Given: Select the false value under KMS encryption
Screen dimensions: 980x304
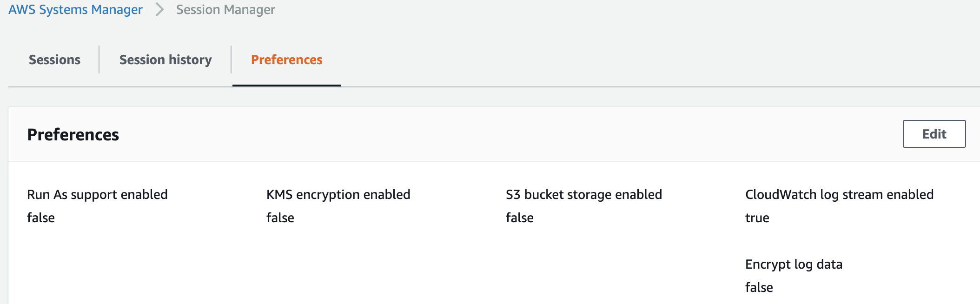Looking at the screenshot, I should 280,218.
